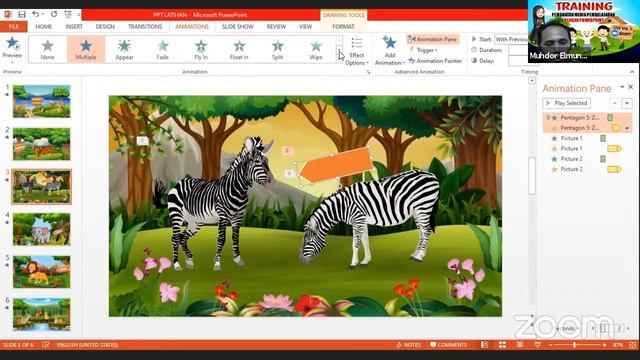Open Effect Options
The image size is (640, 360).
tap(357, 51)
